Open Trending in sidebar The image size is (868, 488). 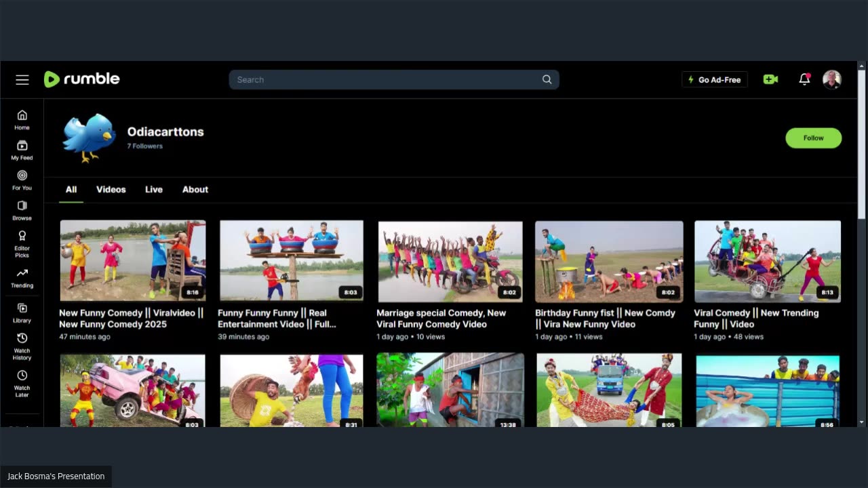pos(22,278)
